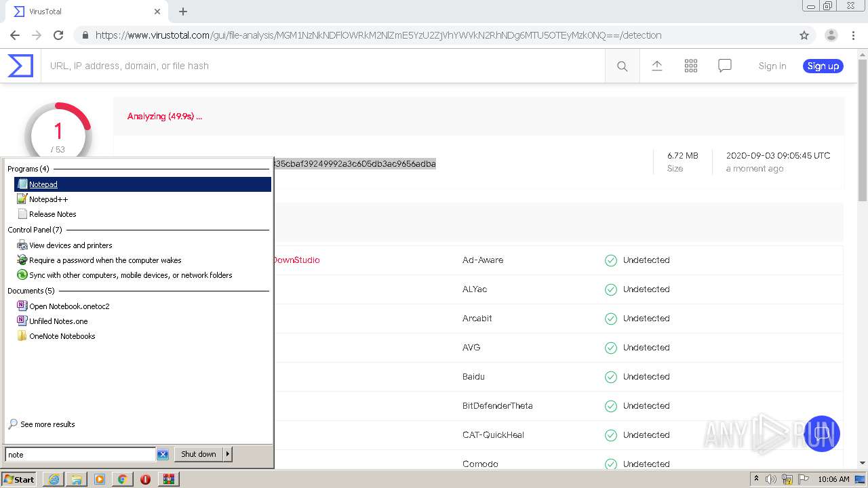Click the magnifier search icon
This screenshot has width=868, height=488.
[x=623, y=66]
